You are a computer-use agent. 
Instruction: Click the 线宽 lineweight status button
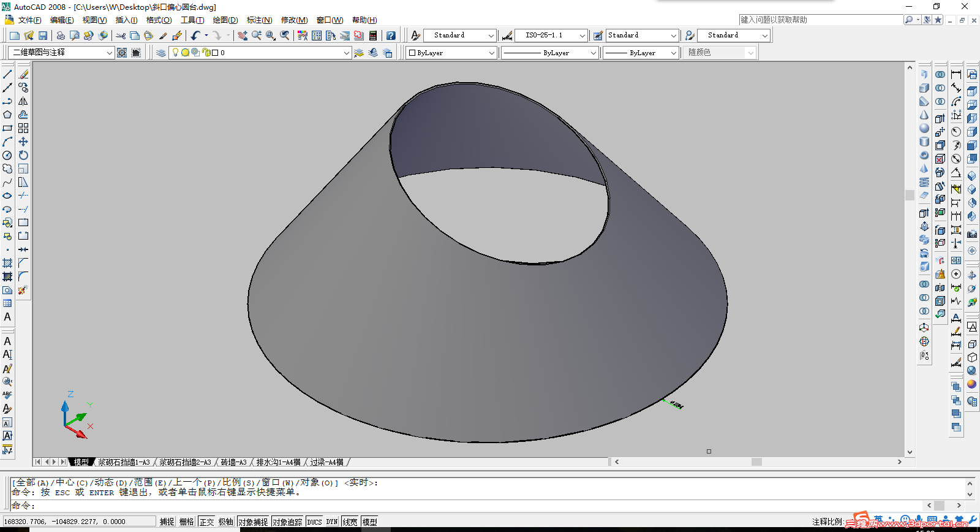click(x=350, y=522)
